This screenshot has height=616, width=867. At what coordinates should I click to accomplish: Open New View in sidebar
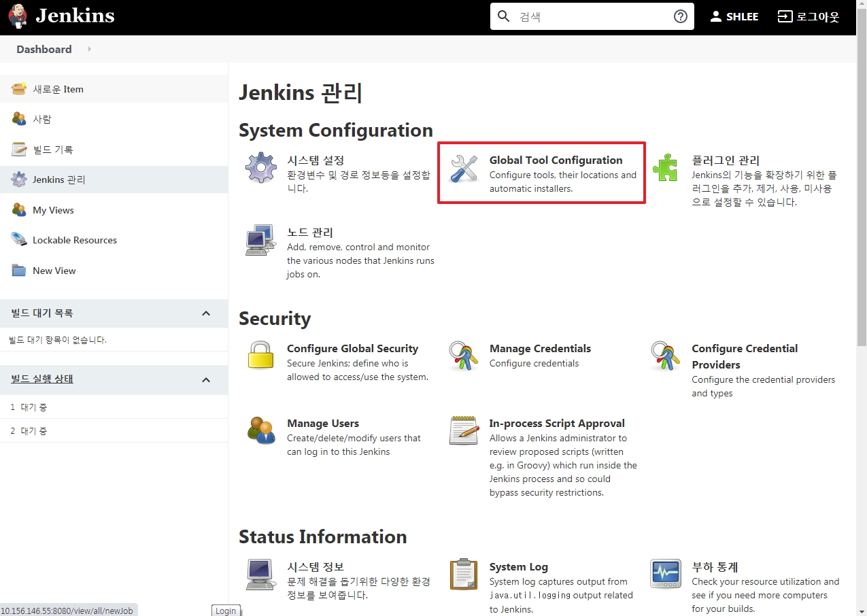click(54, 271)
